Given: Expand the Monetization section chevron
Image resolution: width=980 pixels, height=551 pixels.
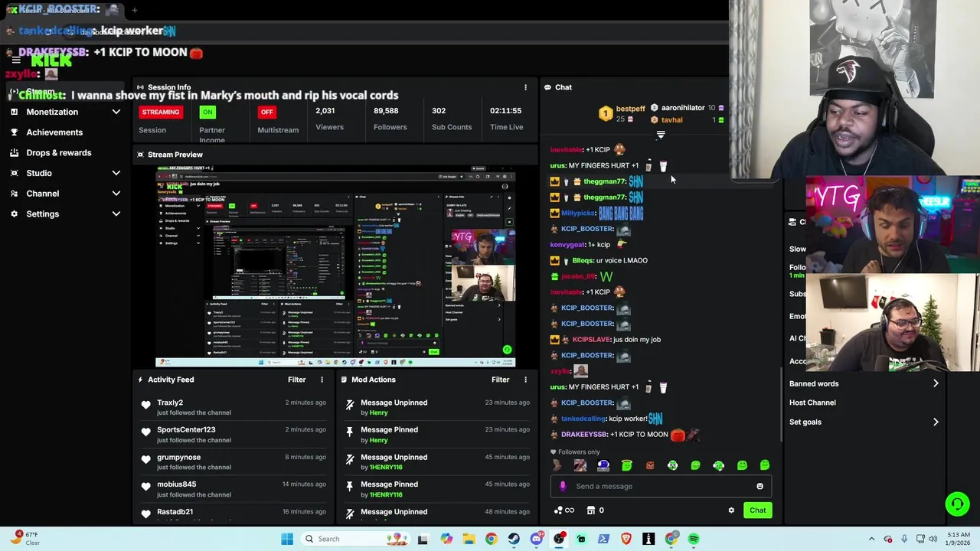Looking at the screenshot, I should (x=116, y=112).
